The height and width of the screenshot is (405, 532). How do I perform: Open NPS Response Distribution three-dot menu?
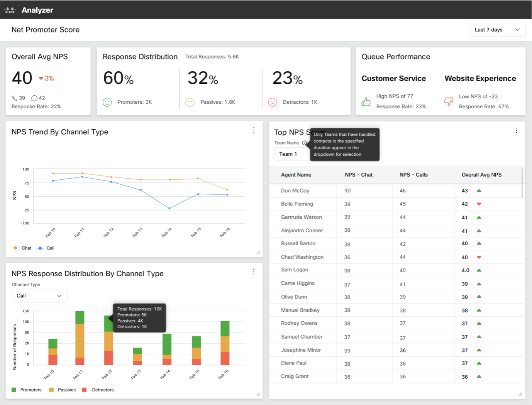254,272
